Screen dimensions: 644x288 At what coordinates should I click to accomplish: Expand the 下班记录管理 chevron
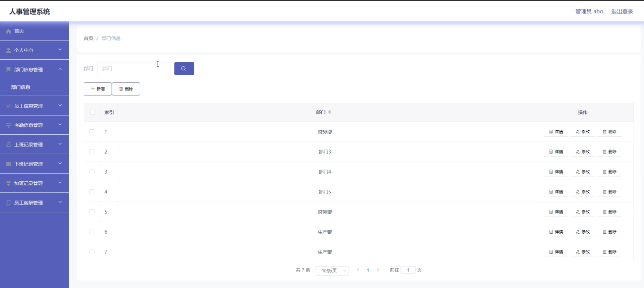tap(60, 163)
